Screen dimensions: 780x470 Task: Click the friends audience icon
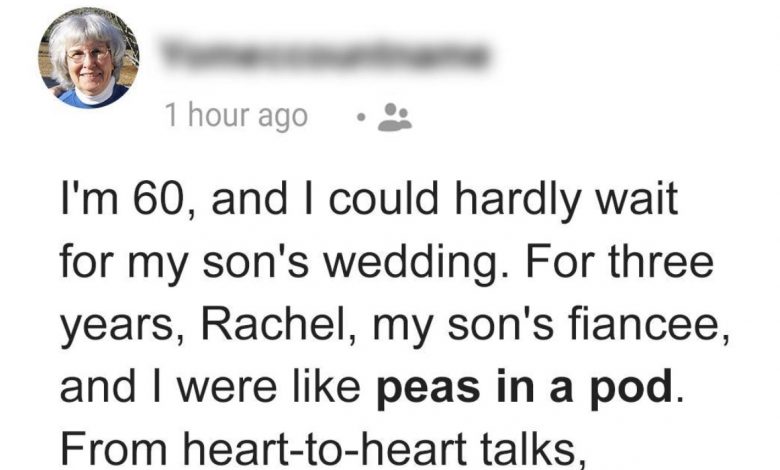[397, 118]
